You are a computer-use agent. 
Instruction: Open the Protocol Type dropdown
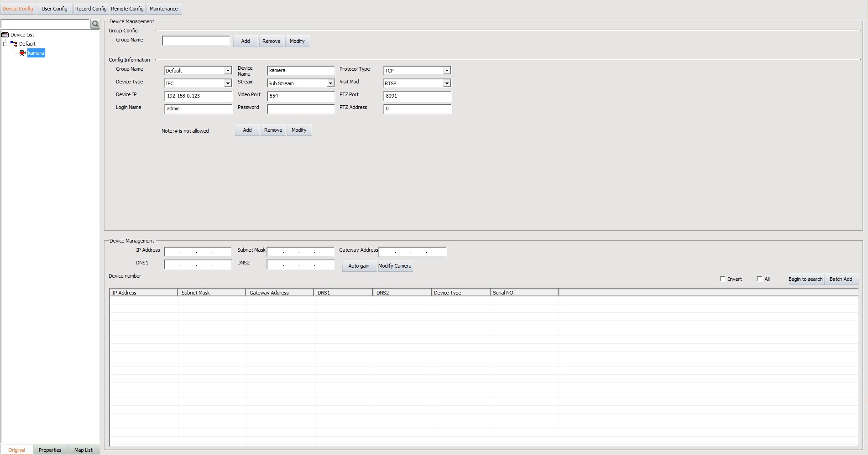click(x=447, y=71)
